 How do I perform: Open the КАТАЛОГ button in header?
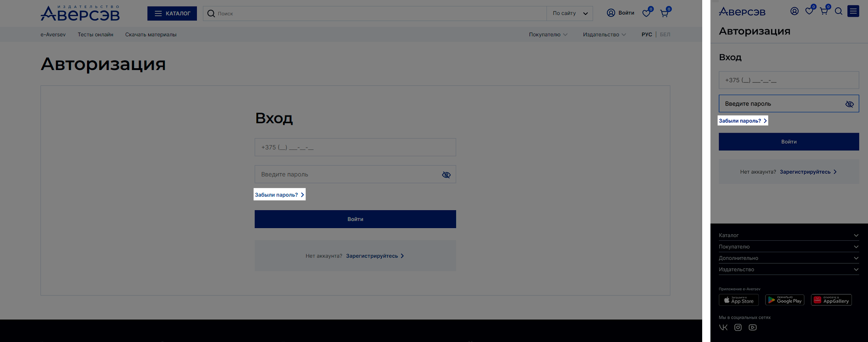172,13
